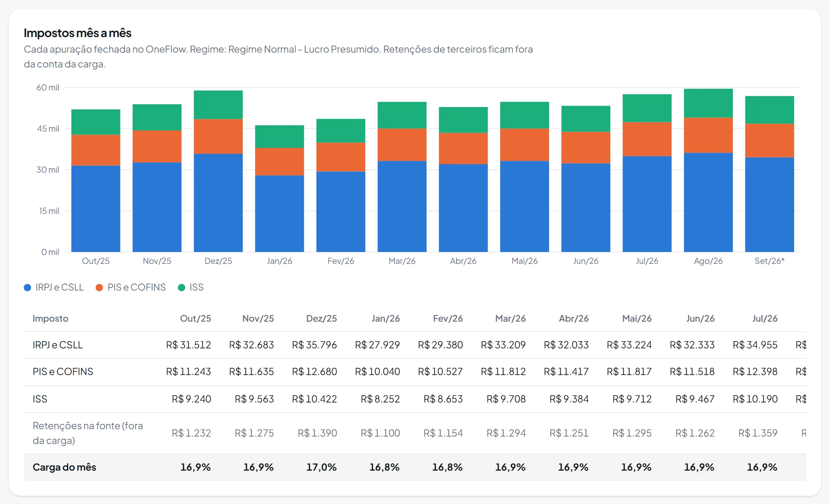Screen dimensions: 830x504
Task: Click the R$ 11.417 cell
Action: tap(566, 372)
